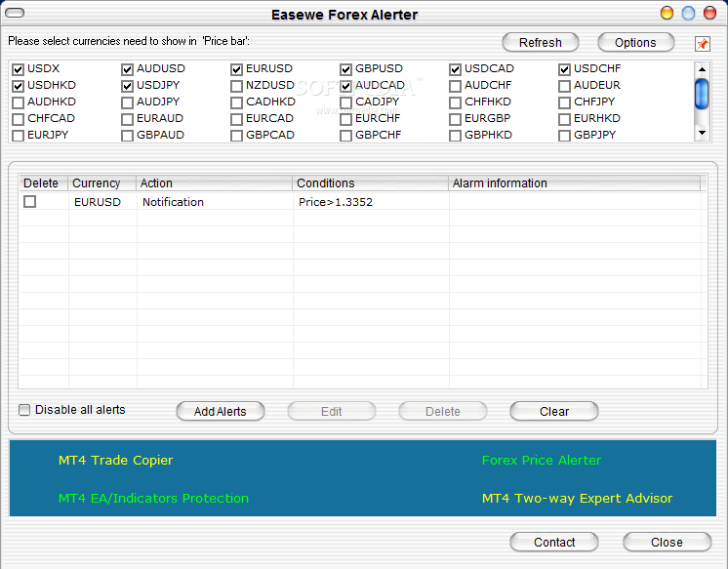Check the CADHKD checkbox
728x569 pixels.
(236, 102)
